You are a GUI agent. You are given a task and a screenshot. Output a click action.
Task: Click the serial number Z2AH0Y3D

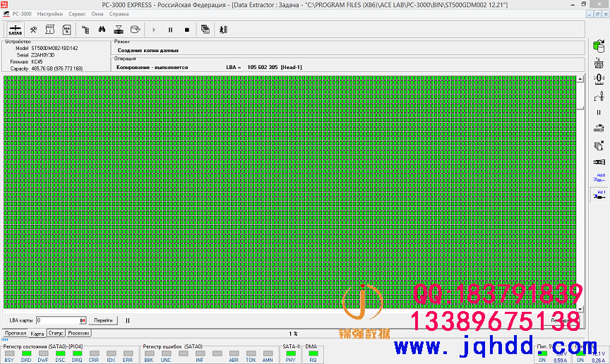[x=43, y=55]
